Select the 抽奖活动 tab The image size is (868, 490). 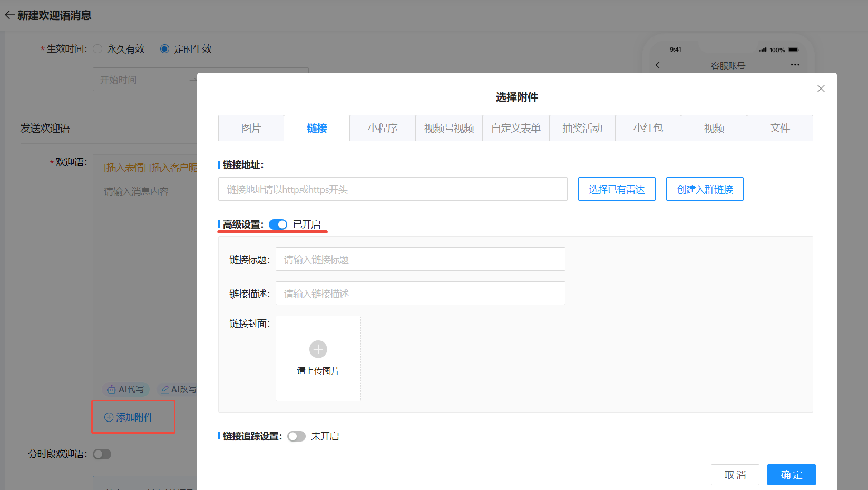pyautogui.click(x=582, y=128)
